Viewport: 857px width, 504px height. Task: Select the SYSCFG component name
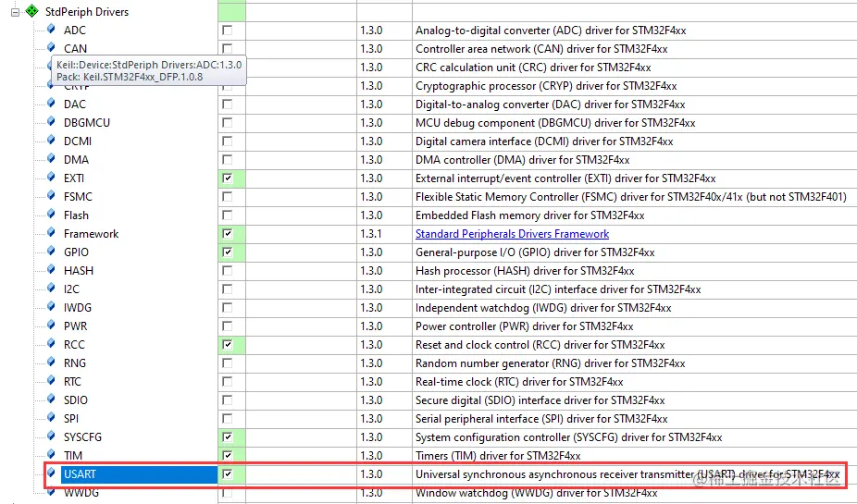click(82, 436)
